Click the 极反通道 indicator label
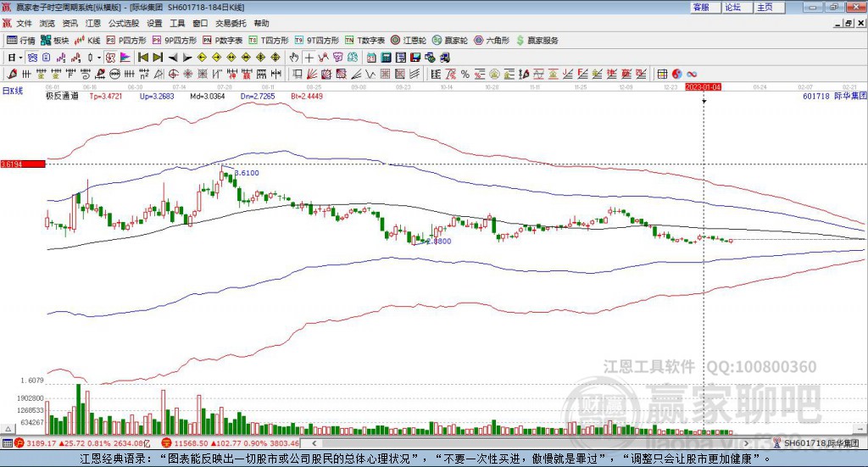Viewport: 868px width, 467px height. click(x=62, y=96)
